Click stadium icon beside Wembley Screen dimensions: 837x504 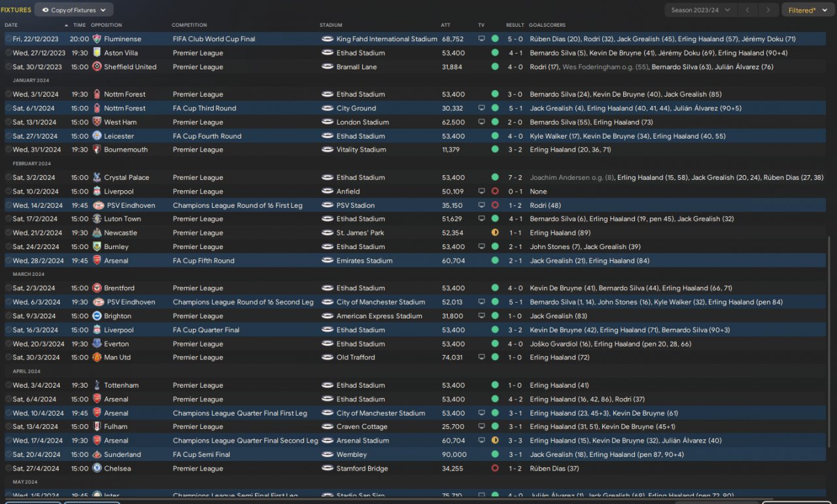pyautogui.click(x=328, y=454)
